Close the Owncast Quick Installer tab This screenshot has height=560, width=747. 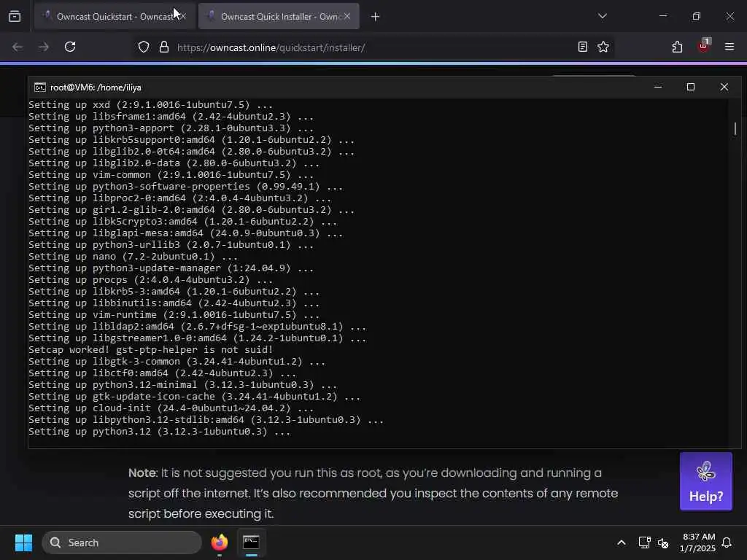(x=347, y=16)
